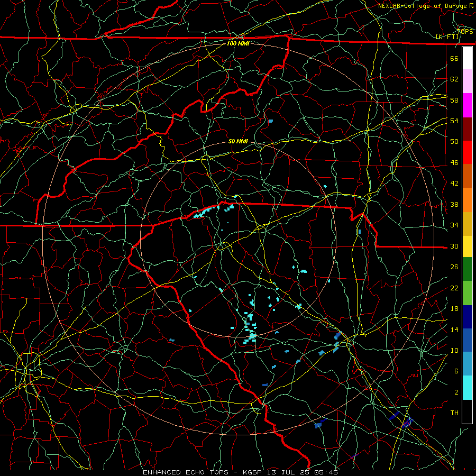Click the white swatch in the tops legend
The width and height of the screenshot is (476, 476).
[467, 58]
